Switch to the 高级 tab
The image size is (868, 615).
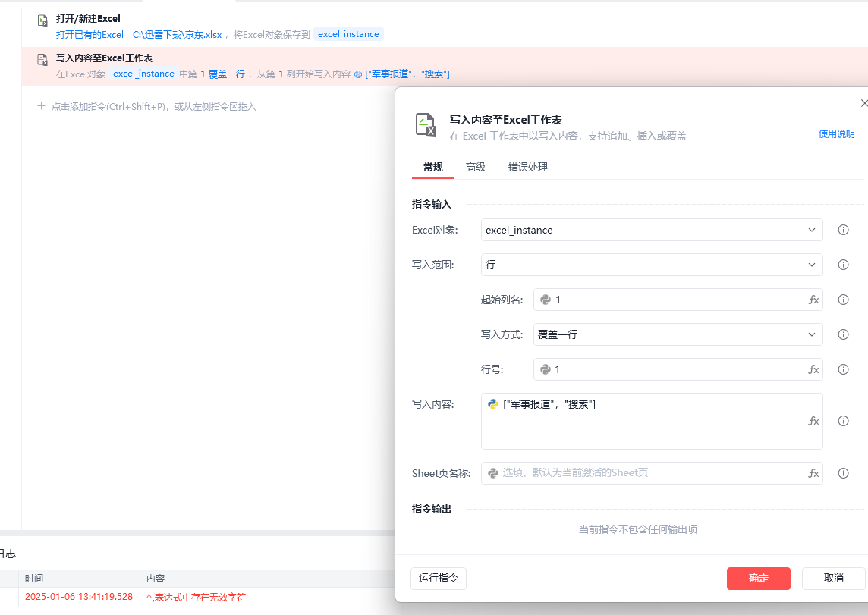click(x=476, y=167)
